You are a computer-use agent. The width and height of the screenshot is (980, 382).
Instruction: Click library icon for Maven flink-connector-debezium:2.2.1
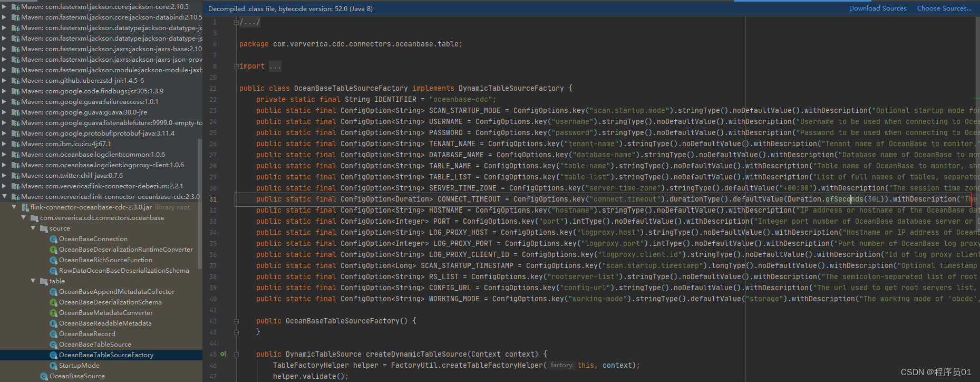point(15,186)
